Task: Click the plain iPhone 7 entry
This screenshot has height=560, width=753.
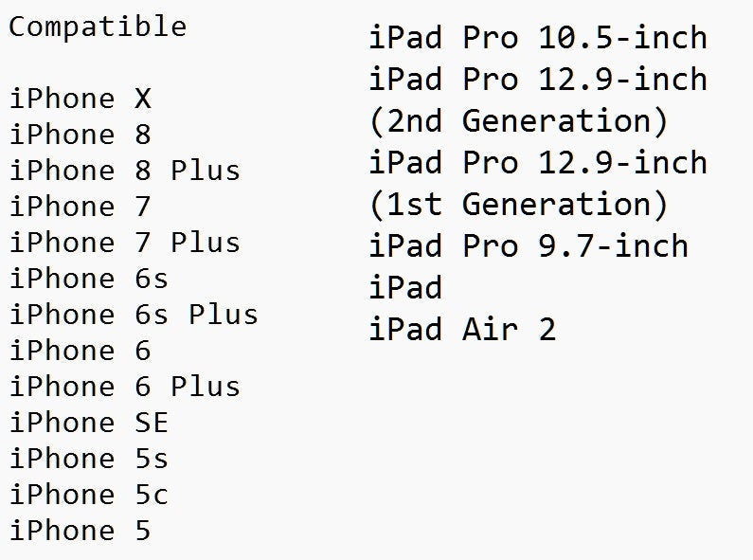Action: click(81, 207)
